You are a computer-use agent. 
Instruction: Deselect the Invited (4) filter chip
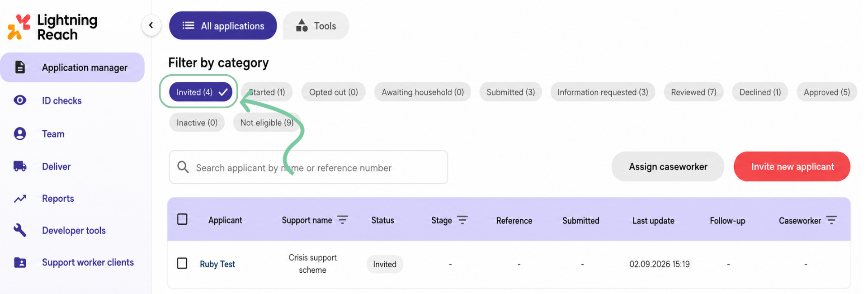coord(201,92)
